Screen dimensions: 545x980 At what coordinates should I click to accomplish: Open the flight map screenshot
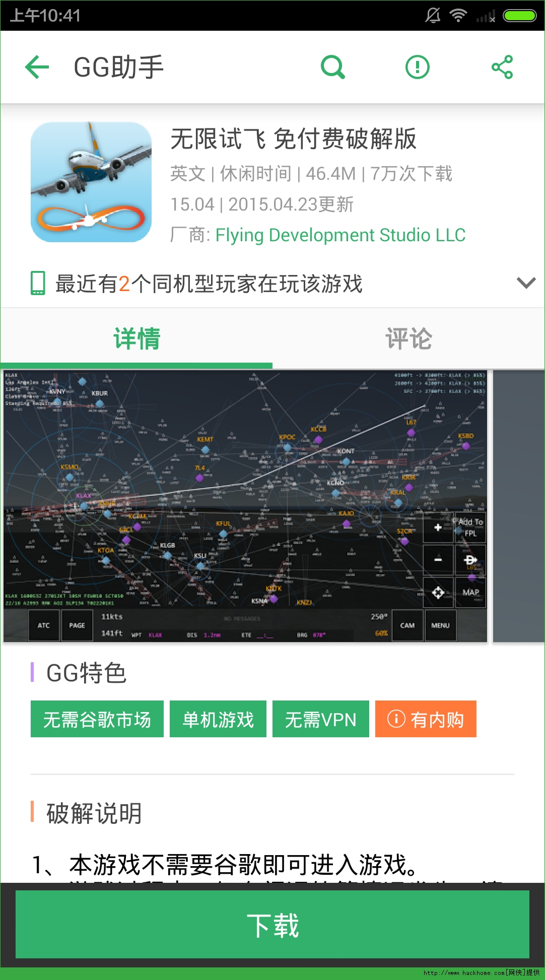(x=245, y=506)
